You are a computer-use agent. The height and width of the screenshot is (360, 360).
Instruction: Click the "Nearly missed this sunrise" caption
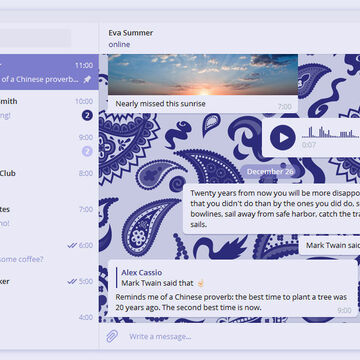tap(160, 104)
